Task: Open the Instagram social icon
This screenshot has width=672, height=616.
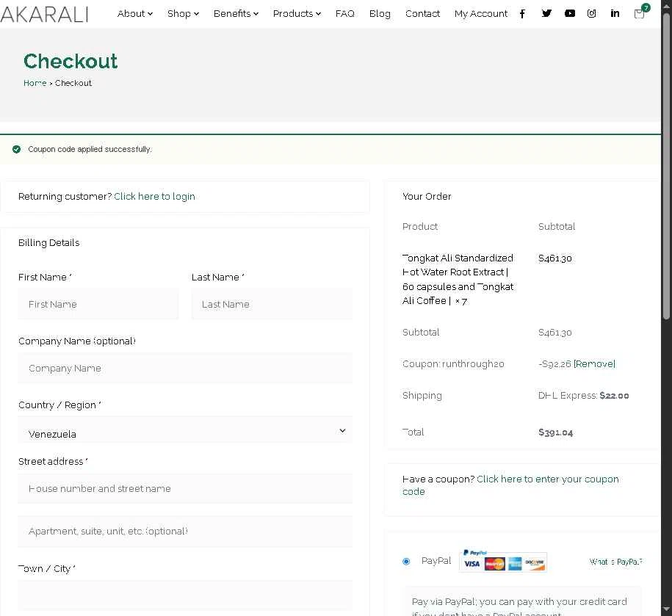Action: pyautogui.click(x=591, y=13)
